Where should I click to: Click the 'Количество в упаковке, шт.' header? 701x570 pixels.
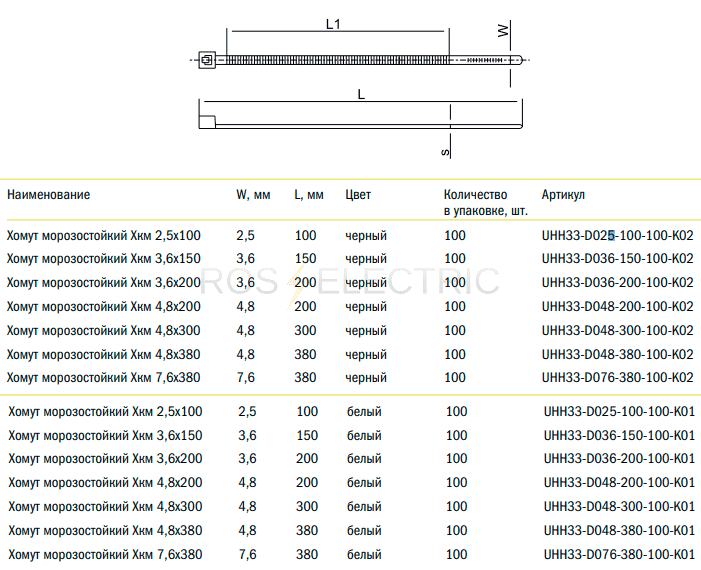click(x=486, y=203)
